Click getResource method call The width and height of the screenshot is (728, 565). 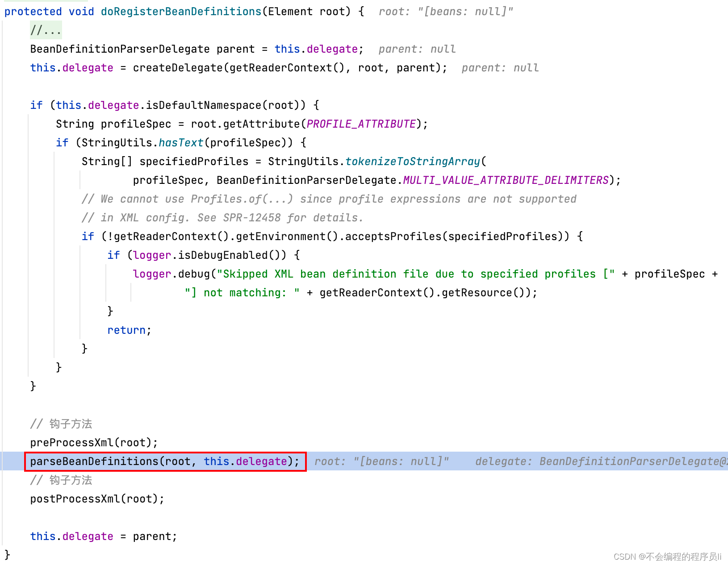(477, 293)
